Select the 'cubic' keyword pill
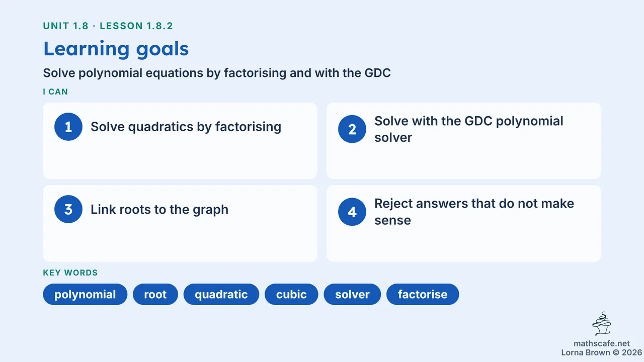Screen dimensions: 644x362 point(291,294)
